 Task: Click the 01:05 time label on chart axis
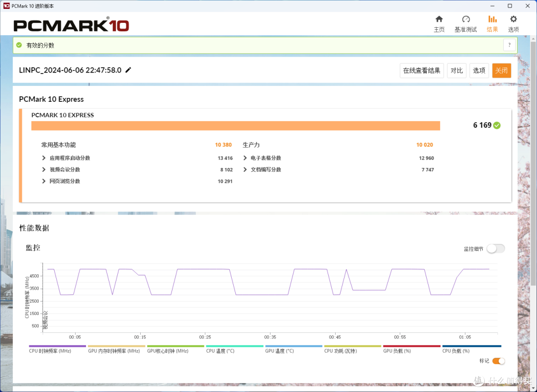(x=465, y=337)
